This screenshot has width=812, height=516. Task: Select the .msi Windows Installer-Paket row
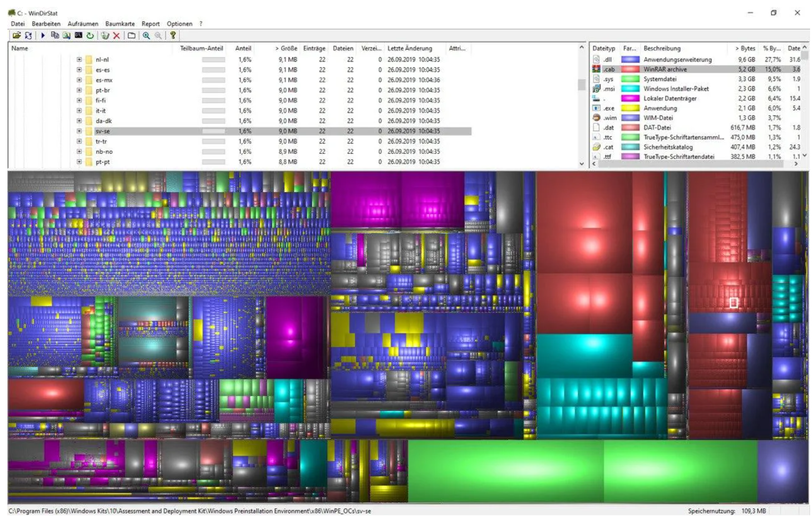676,89
